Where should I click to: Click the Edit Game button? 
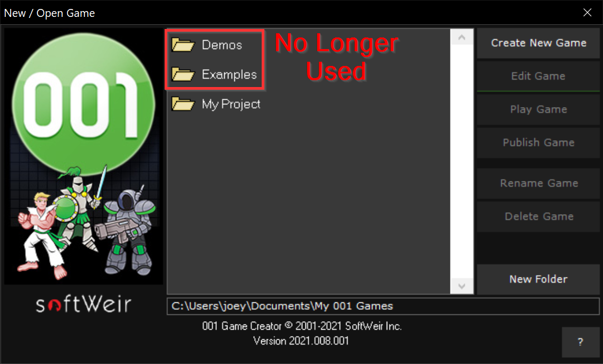(539, 76)
